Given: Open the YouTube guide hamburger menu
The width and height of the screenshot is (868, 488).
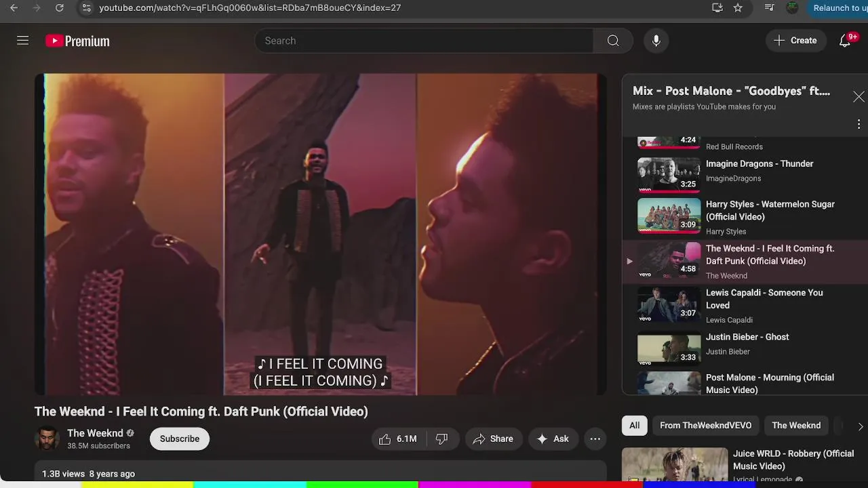Looking at the screenshot, I should tap(23, 41).
